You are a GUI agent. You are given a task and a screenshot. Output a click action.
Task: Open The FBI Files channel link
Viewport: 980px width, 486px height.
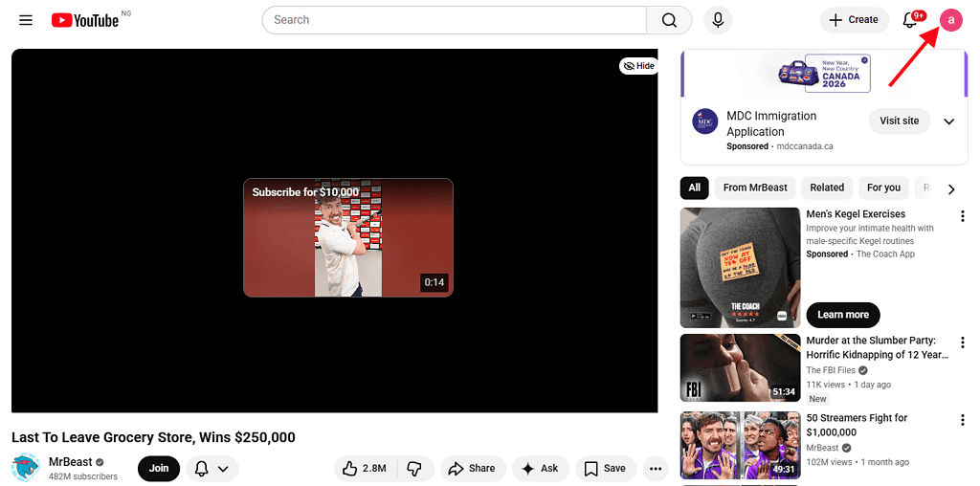click(831, 370)
